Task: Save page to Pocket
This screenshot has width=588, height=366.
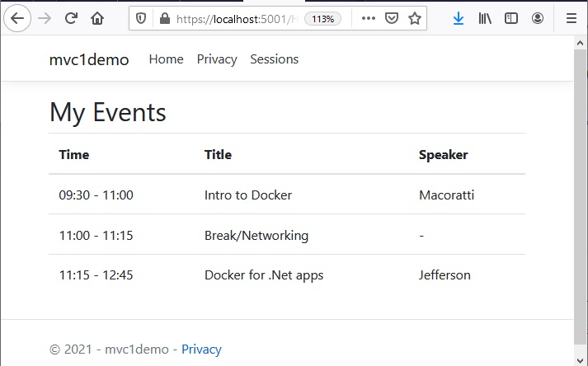Action: [392, 18]
